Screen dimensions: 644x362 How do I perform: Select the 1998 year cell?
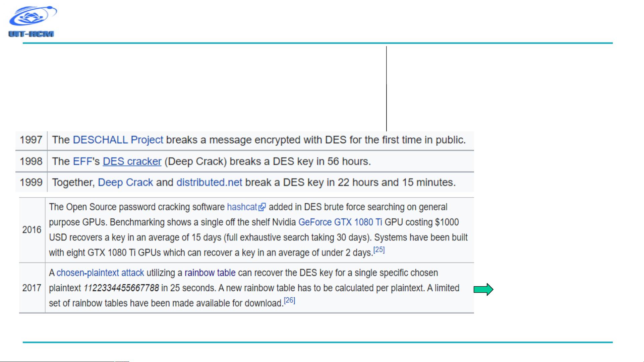(31, 161)
